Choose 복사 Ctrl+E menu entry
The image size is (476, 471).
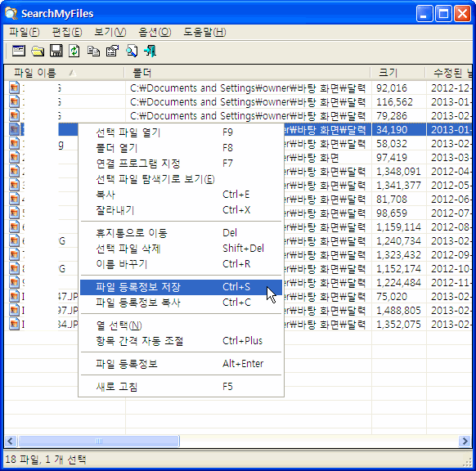pos(182,195)
